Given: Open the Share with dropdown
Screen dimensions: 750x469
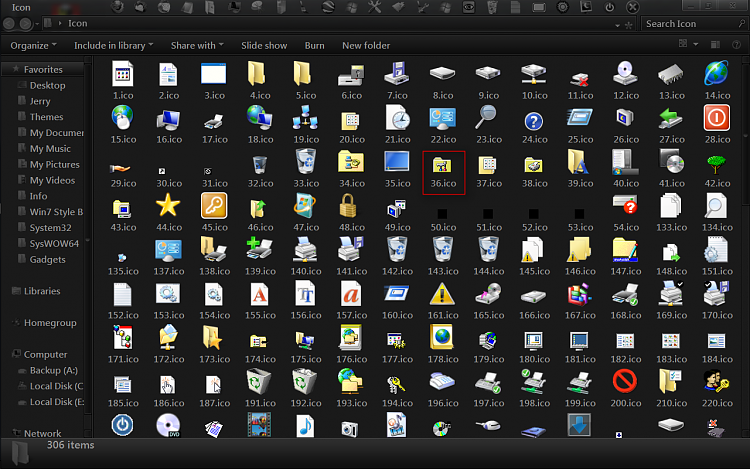Looking at the screenshot, I should click(x=197, y=45).
